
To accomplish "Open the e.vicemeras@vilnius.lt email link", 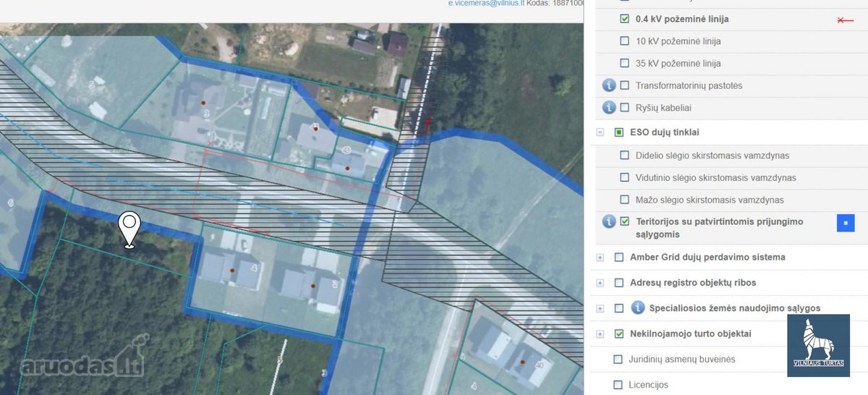I will [486, 4].
